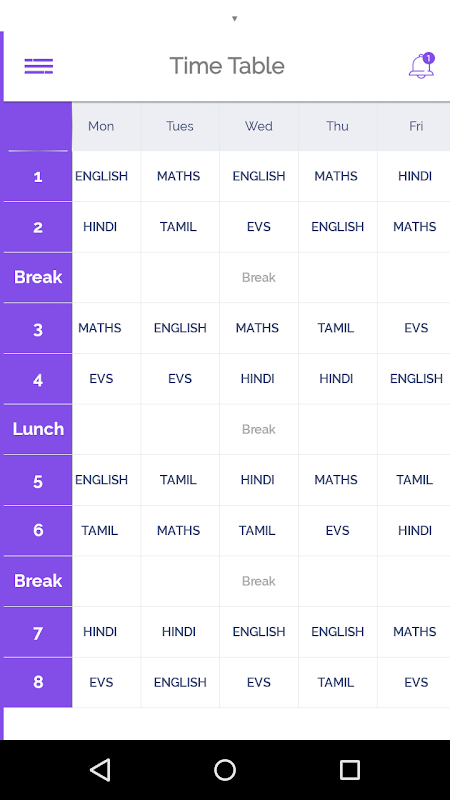Screen dimensions: 450x800
Task: Tap the recent apps square button
Action: pyautogui.click(x=349, y=769)
